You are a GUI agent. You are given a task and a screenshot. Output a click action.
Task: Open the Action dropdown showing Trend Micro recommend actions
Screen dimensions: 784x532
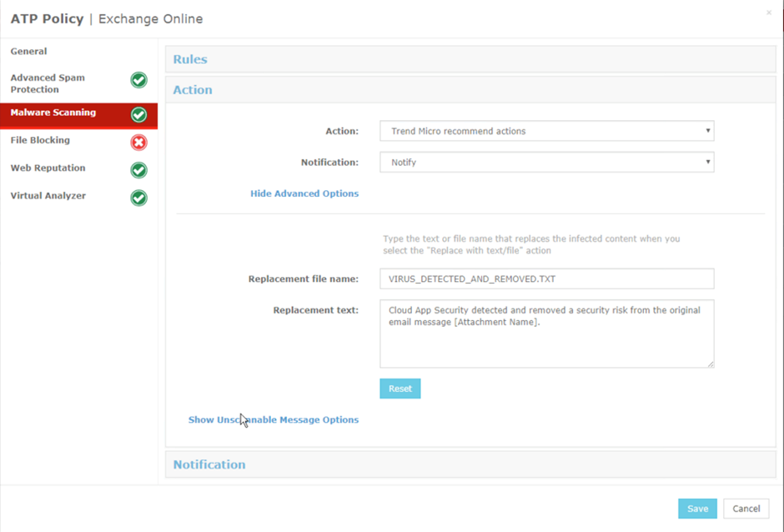546,131
